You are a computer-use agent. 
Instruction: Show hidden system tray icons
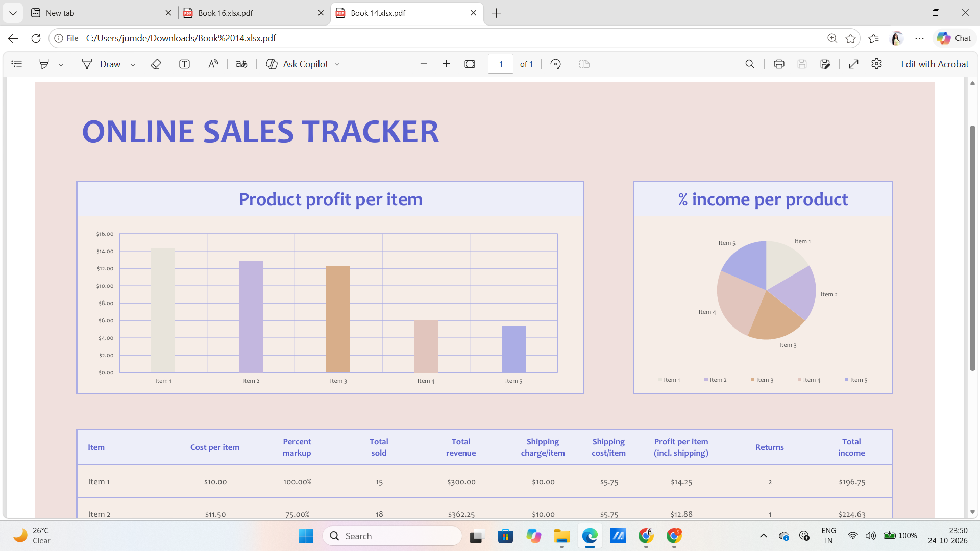763,536
